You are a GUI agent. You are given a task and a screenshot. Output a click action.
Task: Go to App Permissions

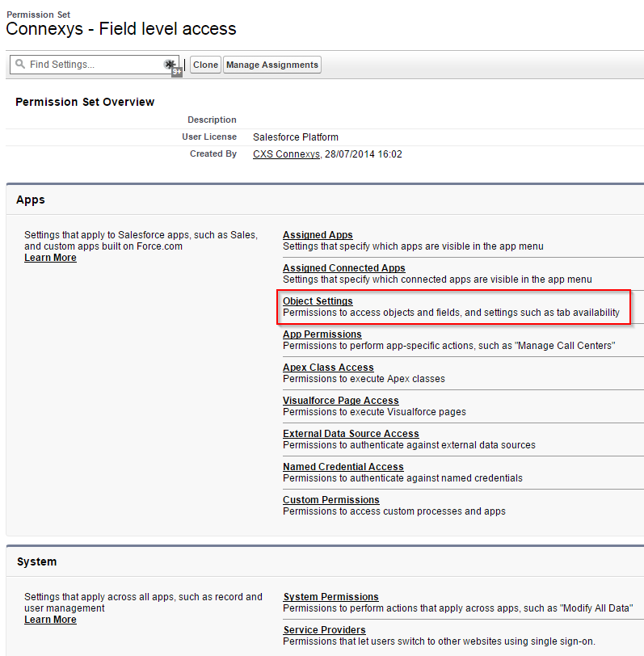[x=322, y=334]
